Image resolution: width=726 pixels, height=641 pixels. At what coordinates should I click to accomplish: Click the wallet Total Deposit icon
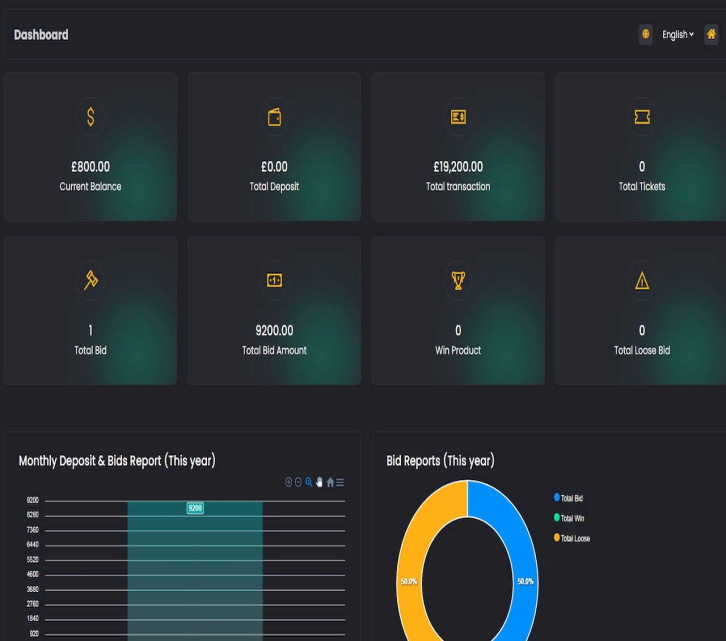(275, 117)
